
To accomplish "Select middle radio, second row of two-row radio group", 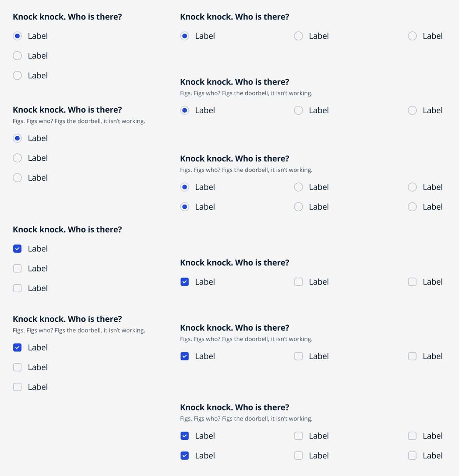I will pos(298,207).
